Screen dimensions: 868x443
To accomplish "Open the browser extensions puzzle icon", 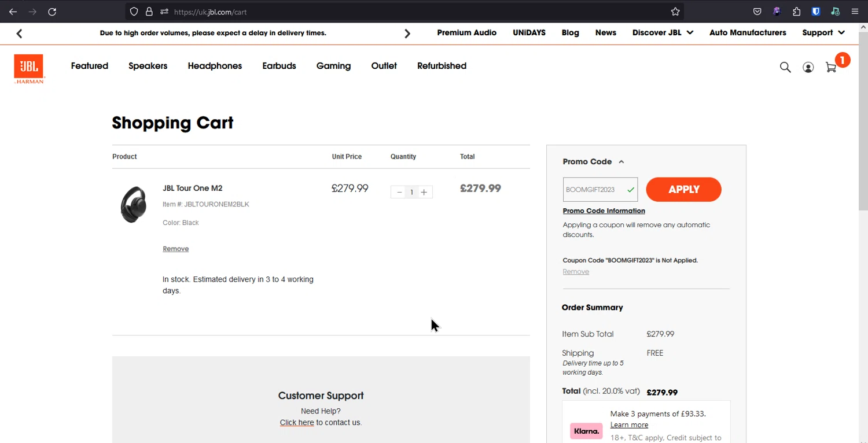I will tap(797, 12).
